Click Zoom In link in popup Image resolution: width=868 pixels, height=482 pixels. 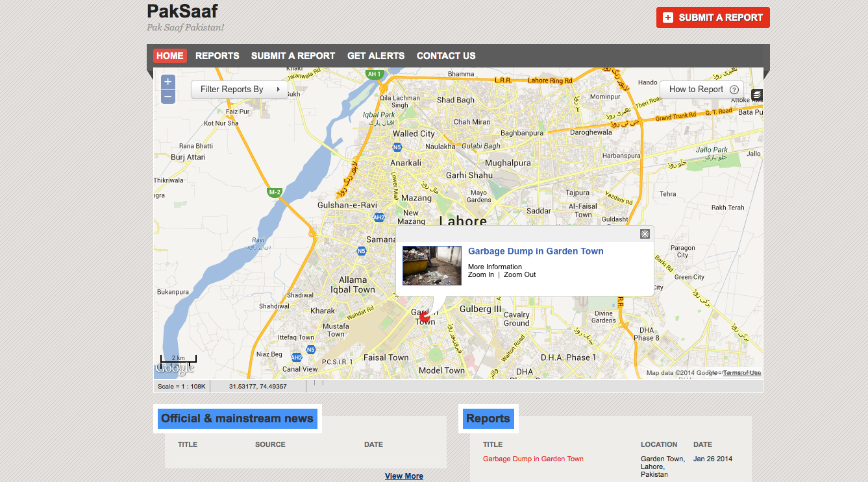coord(481,274)
